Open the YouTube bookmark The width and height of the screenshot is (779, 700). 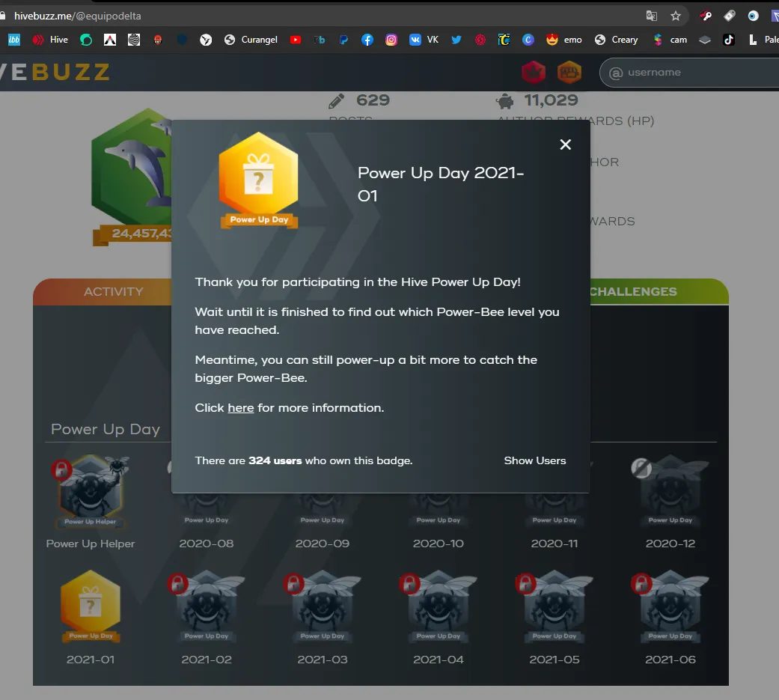296,40
